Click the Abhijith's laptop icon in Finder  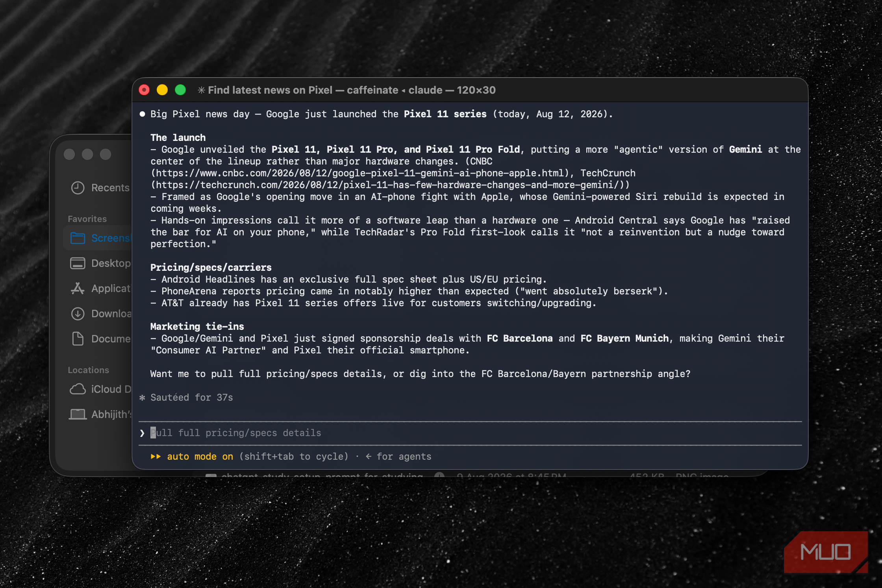(78, 414)
